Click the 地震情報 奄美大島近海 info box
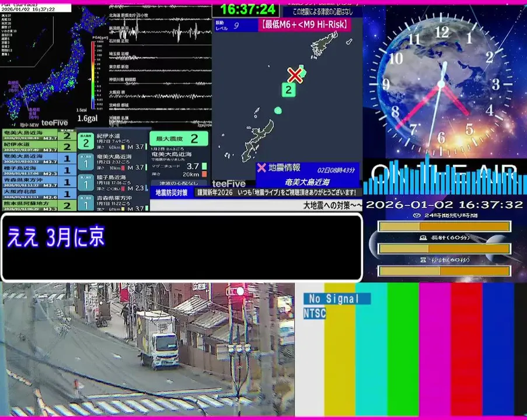527x420 pixels. pyautogui.click(x=307, y=175)
